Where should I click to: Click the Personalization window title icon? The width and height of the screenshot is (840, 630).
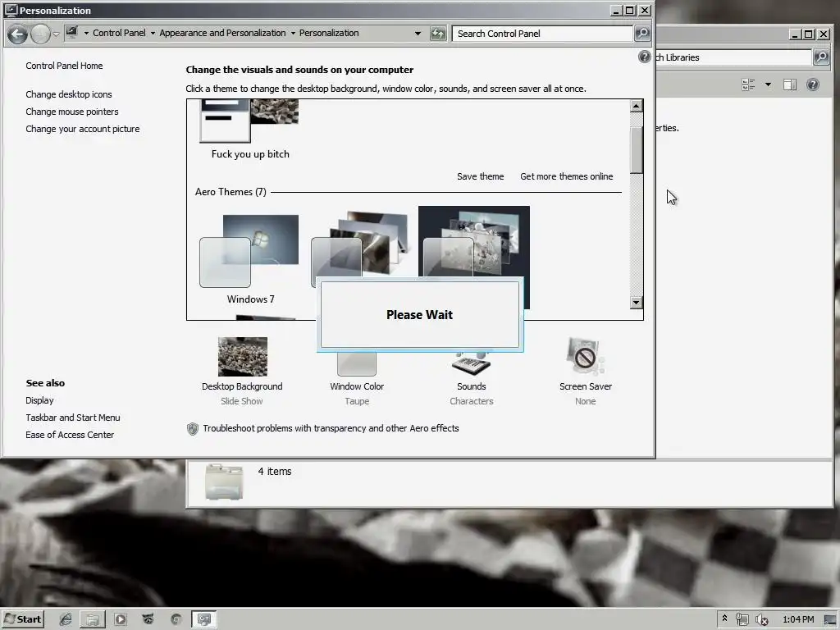pyautogui.click(x=11, y=10)
